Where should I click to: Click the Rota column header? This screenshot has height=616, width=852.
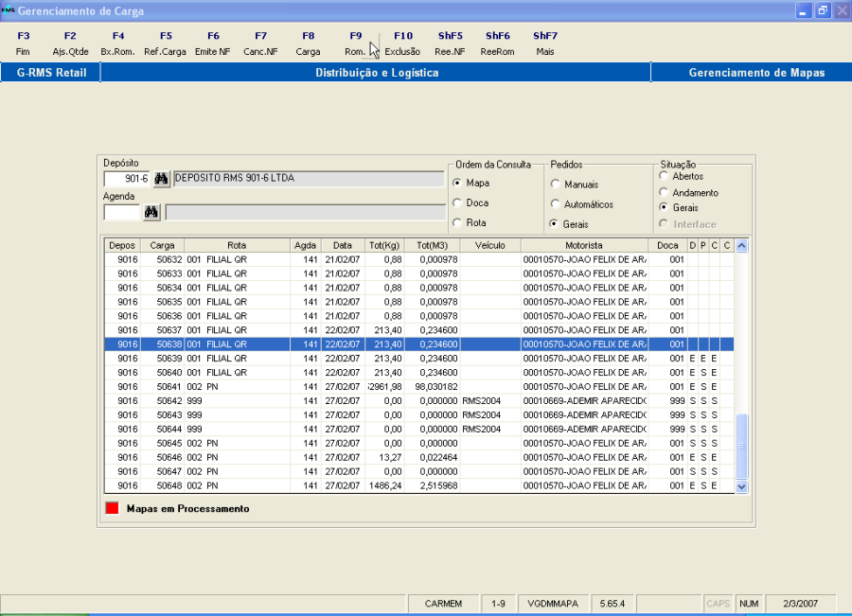click(237, 245)
